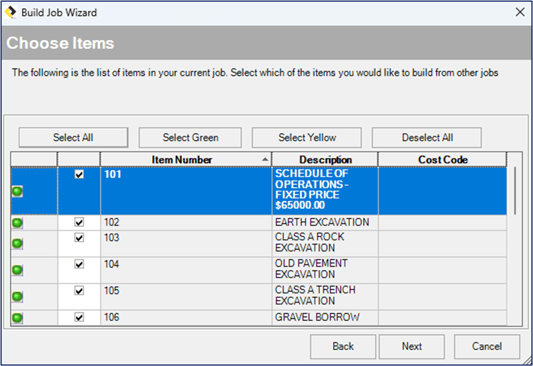Click green status icon for item 102

[x=17, y=223]
